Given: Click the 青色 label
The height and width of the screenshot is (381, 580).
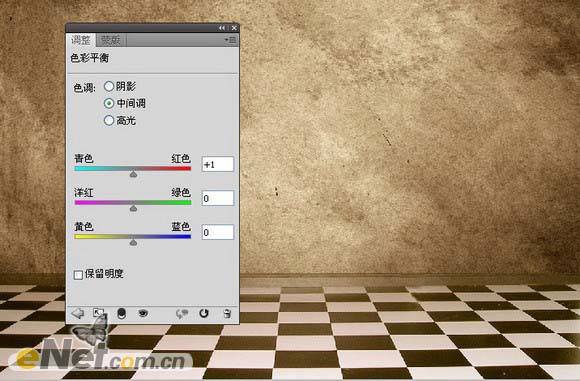Looking at the screenshot, I should tap(84, 159).
